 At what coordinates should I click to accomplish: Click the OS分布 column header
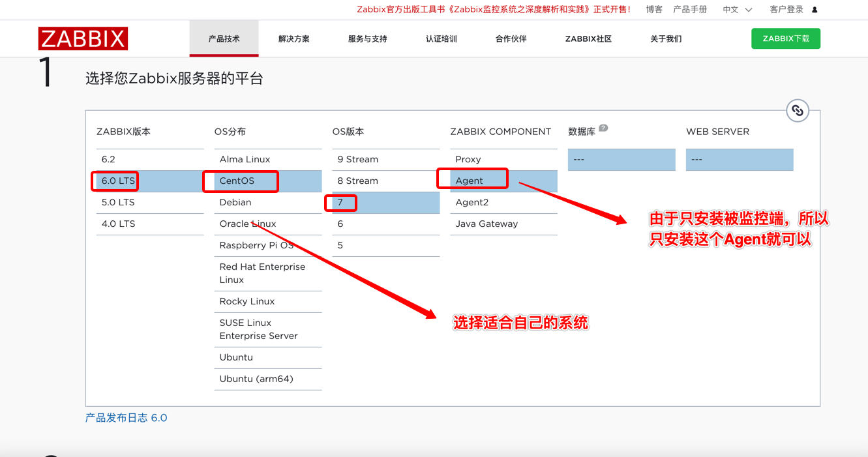coord(230,132)
